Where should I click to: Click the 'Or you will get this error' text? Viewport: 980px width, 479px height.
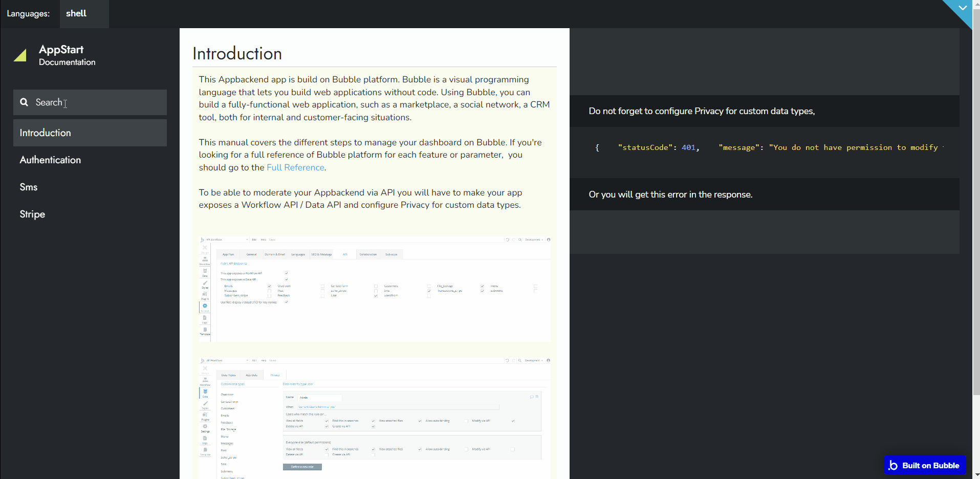tap(670, 194)
